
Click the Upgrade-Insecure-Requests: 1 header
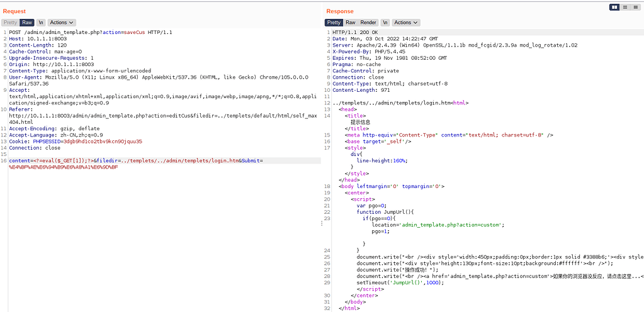[x=52, y=58]
